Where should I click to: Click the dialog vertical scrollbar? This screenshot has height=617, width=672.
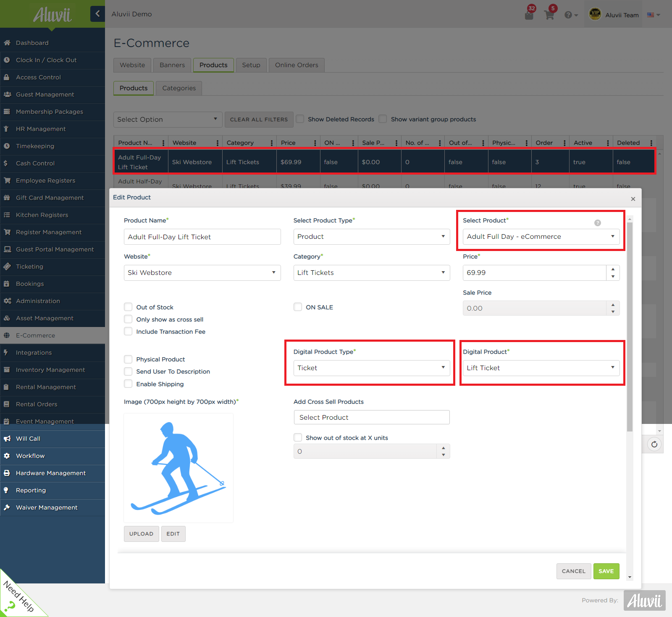coord(630,327)
